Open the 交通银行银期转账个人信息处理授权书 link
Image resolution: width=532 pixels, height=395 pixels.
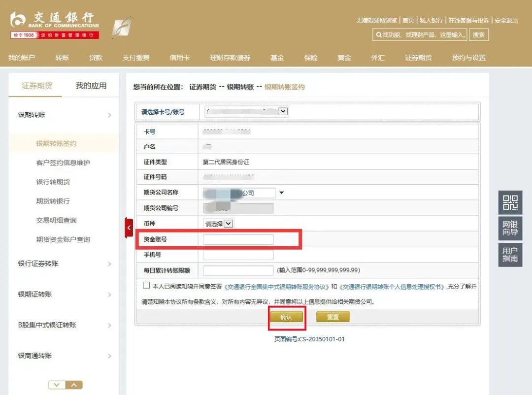point(392,287)
